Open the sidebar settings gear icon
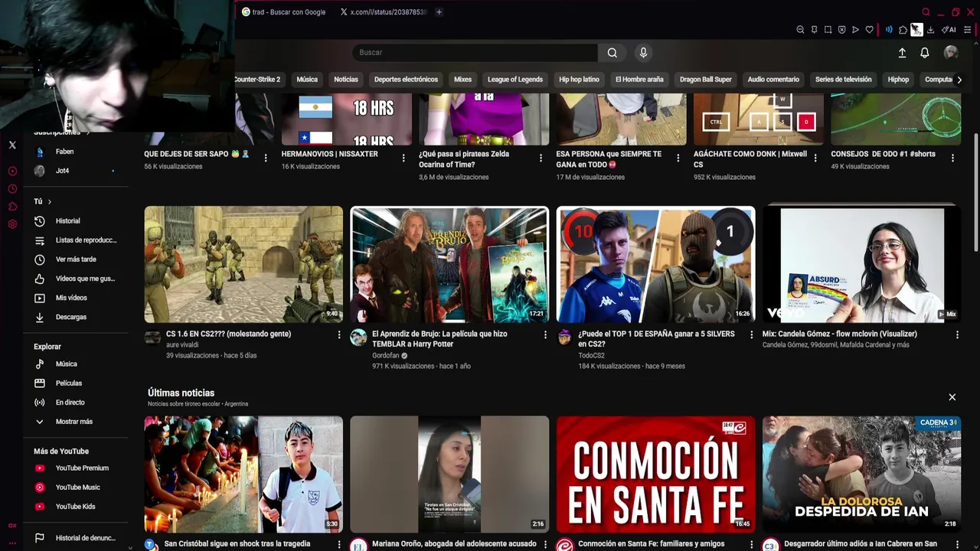Screen dimensions: 980x551 [12, 224]
